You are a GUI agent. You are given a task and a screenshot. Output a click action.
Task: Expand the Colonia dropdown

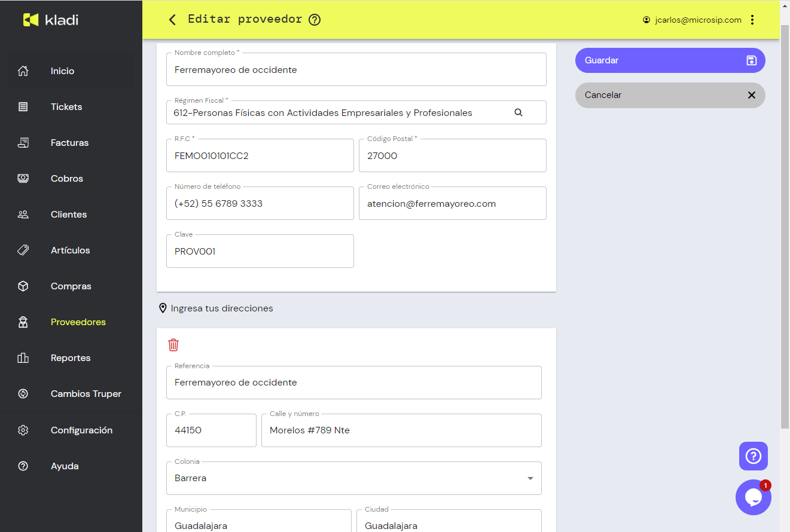coord(530,478)
